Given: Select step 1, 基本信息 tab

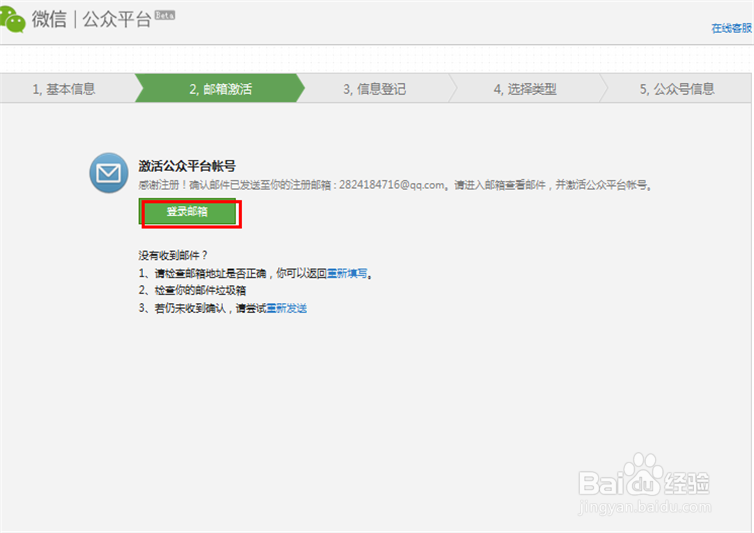Looking at the screenshot, I should click(67, 89).
